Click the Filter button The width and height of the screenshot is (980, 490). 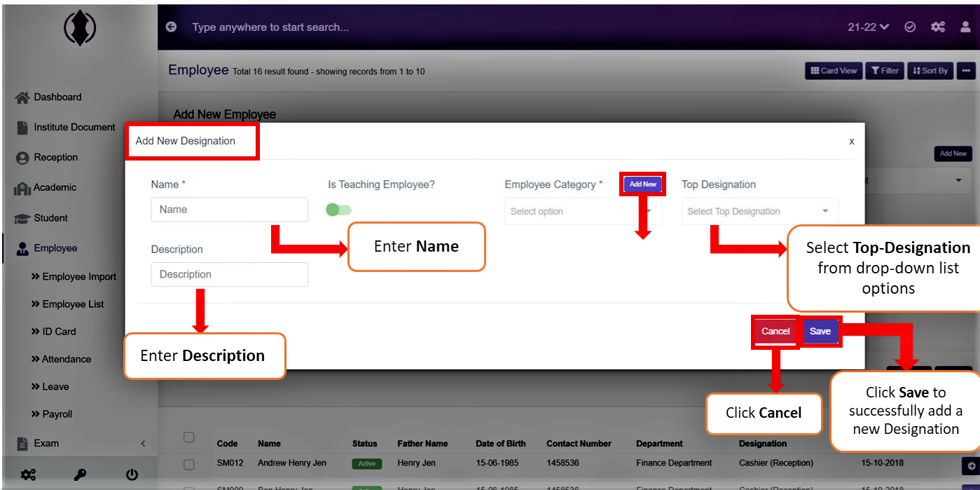coord(885,71)
